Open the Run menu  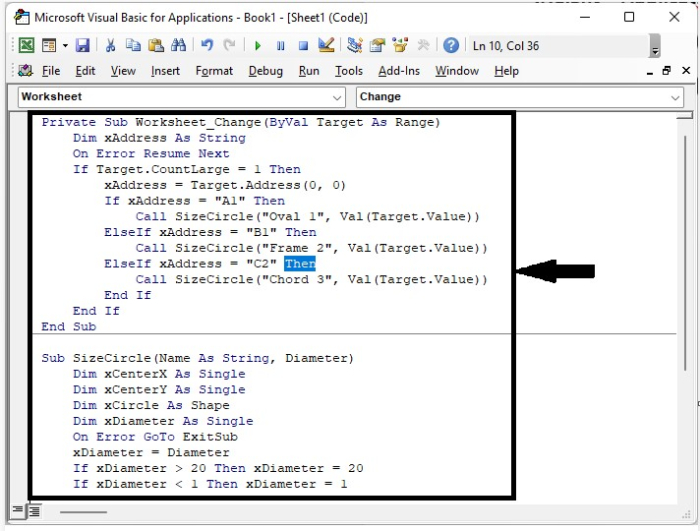[x=309, y=71]
